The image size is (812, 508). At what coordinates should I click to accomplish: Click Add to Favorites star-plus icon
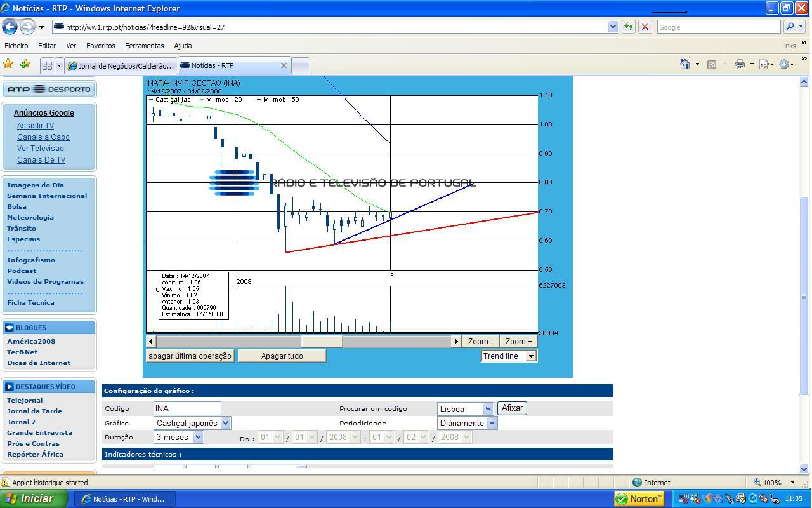pyautogui.click(x=25, y=64)
